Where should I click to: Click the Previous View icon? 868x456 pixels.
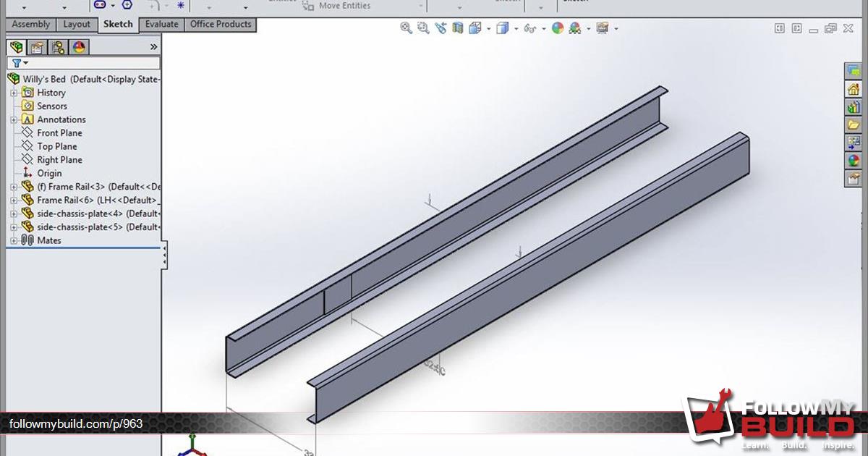(x=441, y=28)
